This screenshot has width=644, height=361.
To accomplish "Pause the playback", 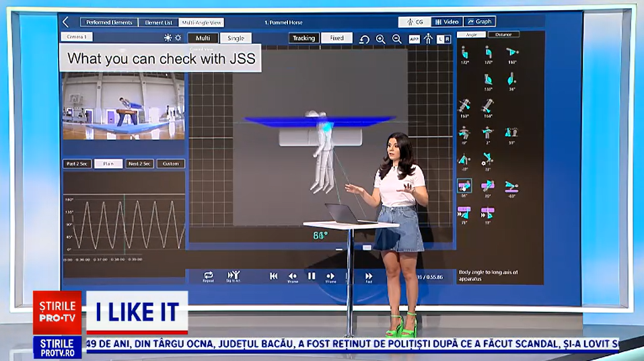I will [x=312, y=276].
